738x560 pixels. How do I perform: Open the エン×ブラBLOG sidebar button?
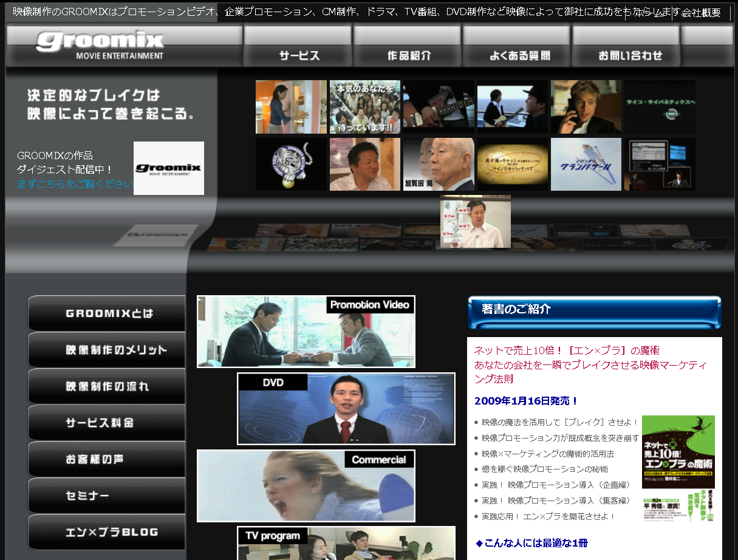point(107,532)
